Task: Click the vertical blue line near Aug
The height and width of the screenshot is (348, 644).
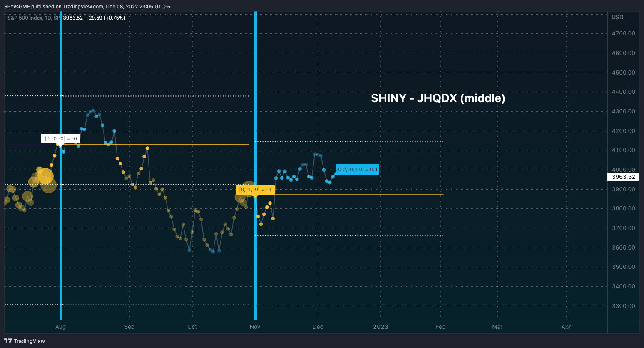Action: pyautogui.click(x=61, y=166)
